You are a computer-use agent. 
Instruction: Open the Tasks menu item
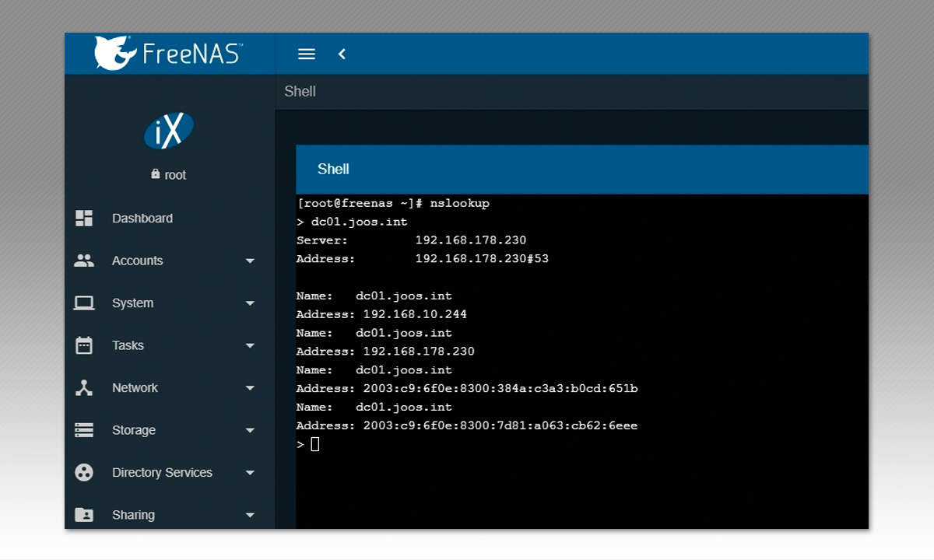pos(128,345)
